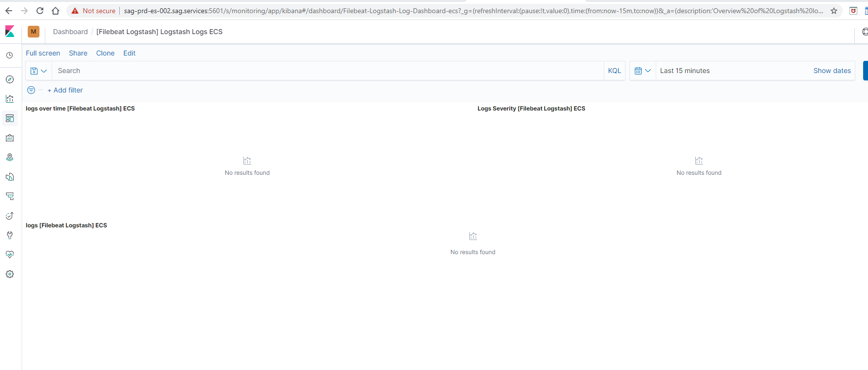The width and height of the screenshot is (868, 370).
Task: Select the Dashboard icon in sidebar
Action: (x=10, y=118)
